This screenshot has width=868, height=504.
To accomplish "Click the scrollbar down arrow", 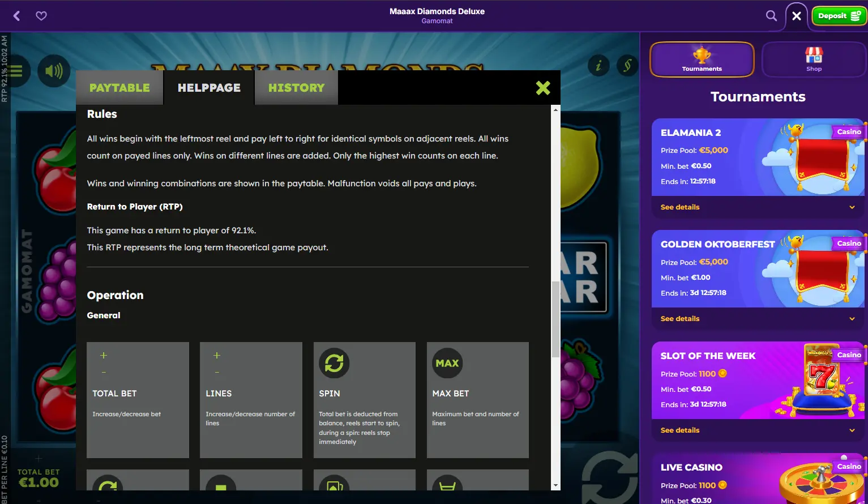I will coord(555,485).
